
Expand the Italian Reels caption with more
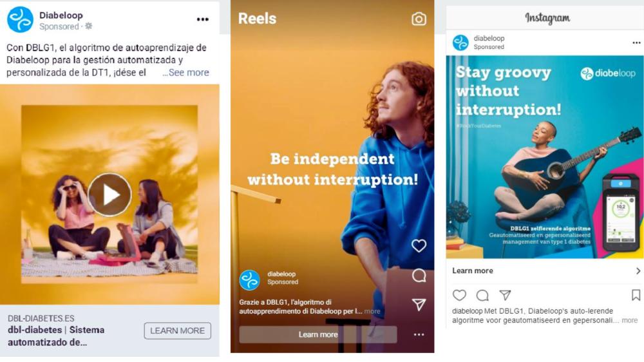pyautogui.click(x=372, y=312)
